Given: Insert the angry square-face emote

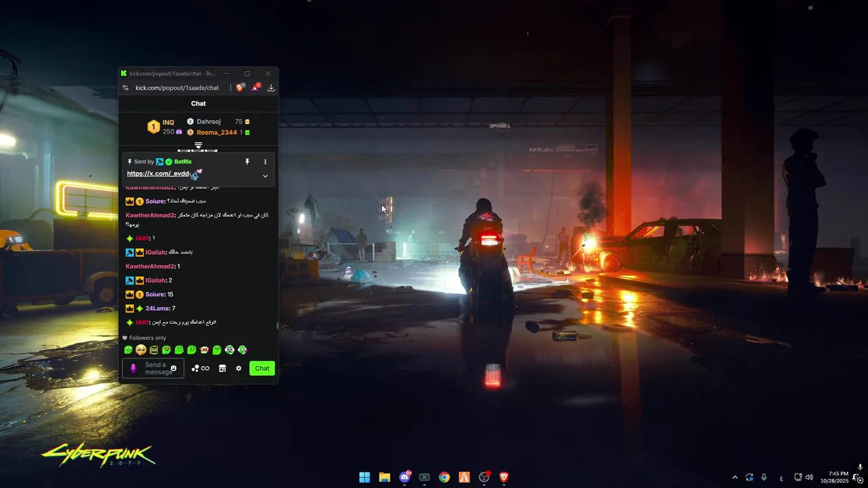Looking at the screenshot, I should pos(153,350).
